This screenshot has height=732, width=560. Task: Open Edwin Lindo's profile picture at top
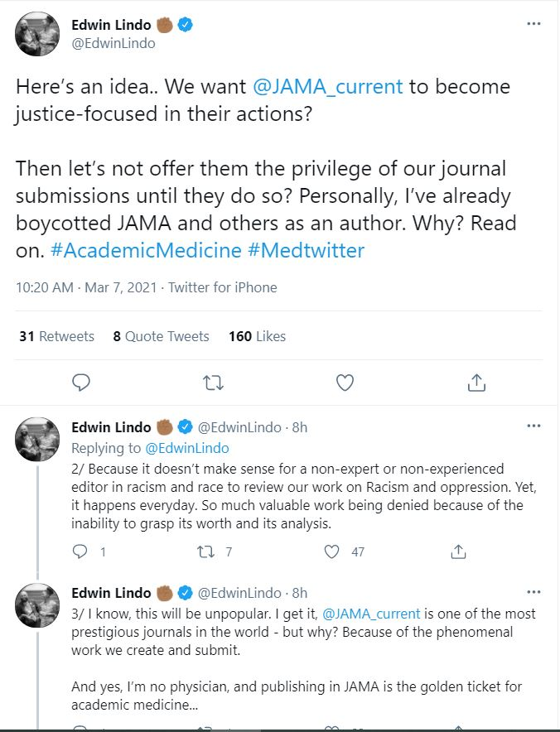[x=37, y=34]
